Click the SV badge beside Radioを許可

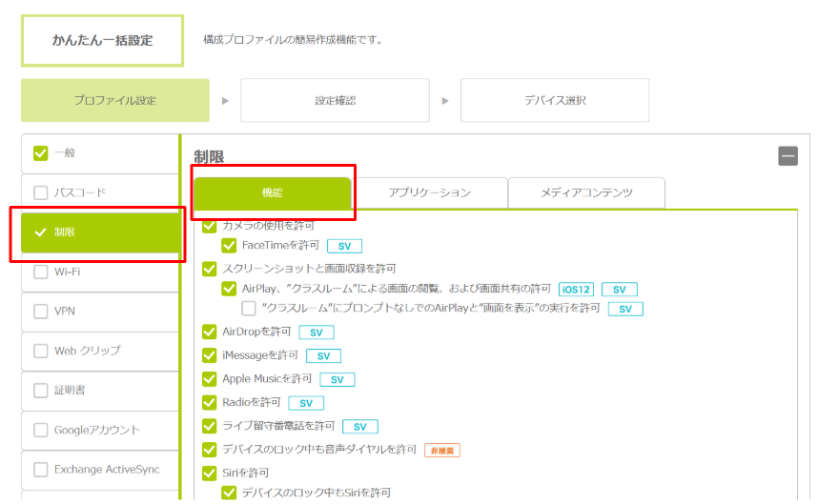pyautogui.click(x=306, y=403)
